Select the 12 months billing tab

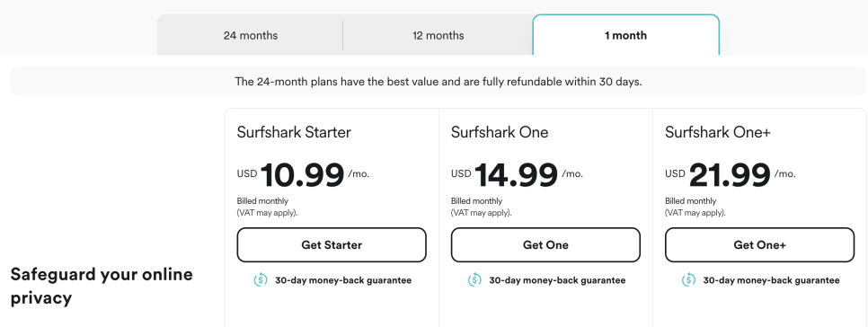pyautogui.click(x=438, y=35)
